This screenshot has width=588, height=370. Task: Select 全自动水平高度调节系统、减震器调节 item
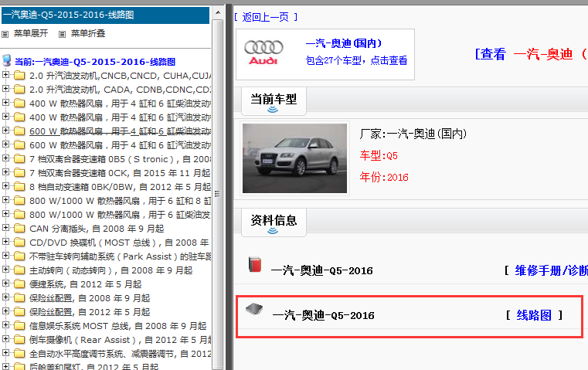click(x=120, y=354)
